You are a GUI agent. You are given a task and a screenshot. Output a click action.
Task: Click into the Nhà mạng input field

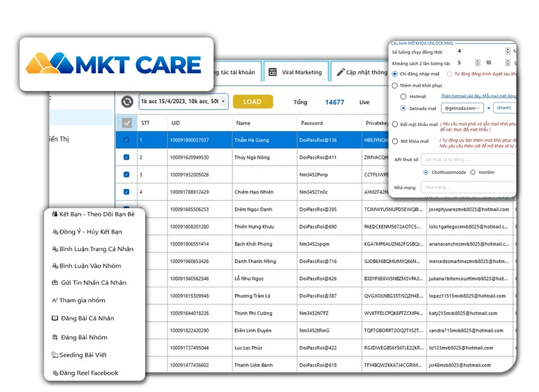(469, 187)
